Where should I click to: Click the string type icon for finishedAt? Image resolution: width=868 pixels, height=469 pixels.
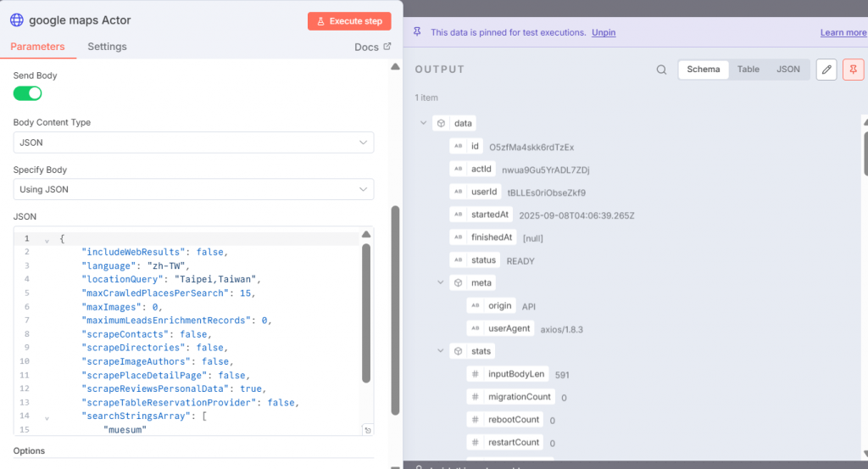click(x=459, y=237)
